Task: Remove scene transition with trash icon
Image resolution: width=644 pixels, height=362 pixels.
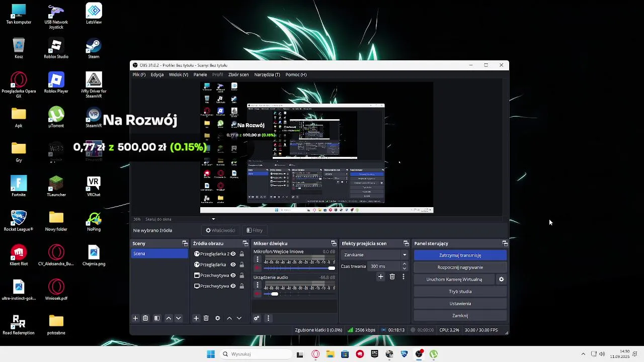Action: coord(392,277)
